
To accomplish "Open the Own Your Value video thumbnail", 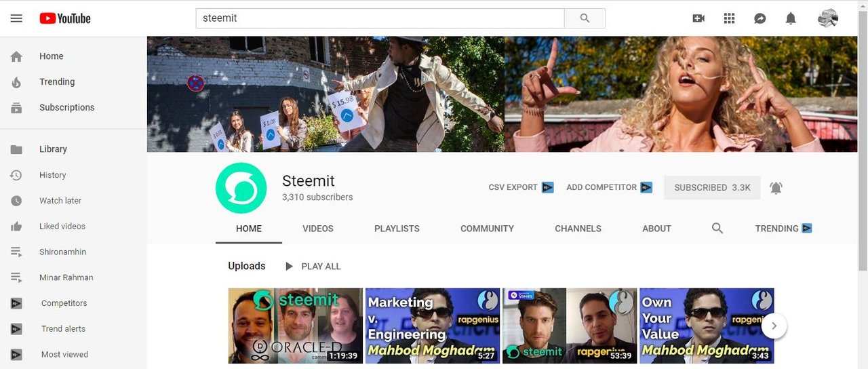I will pos(707,326).
